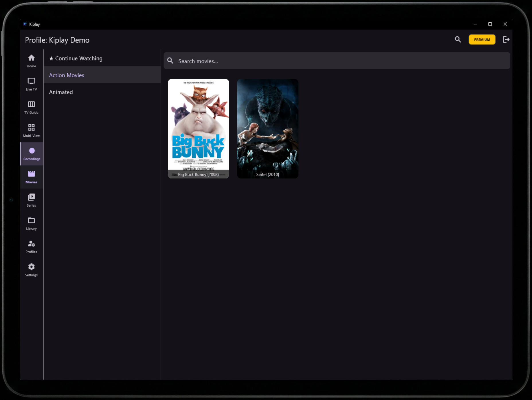532x400 pixels.
Task: Go to Home in the sidebar
Action: click(x=32, y=61)
